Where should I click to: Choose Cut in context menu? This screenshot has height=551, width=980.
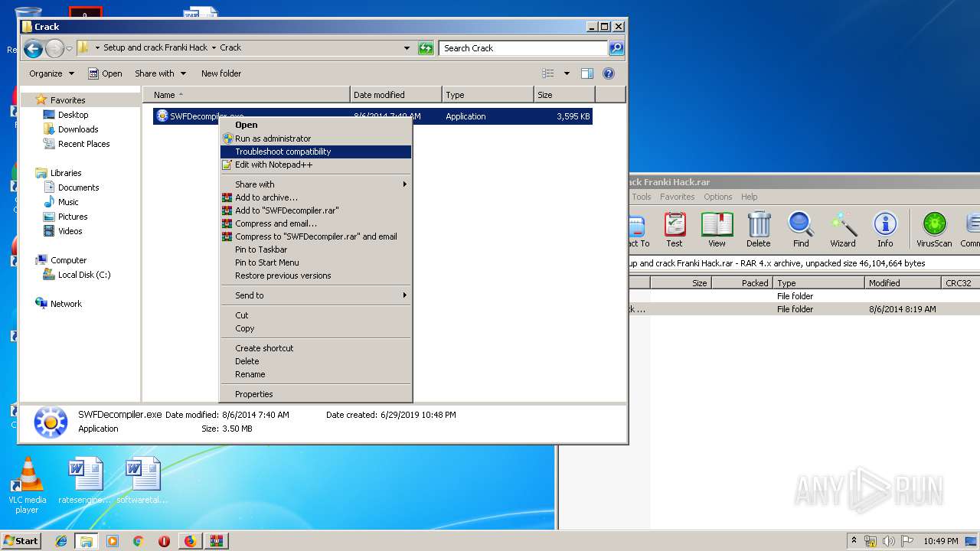(x=315, y=315)
